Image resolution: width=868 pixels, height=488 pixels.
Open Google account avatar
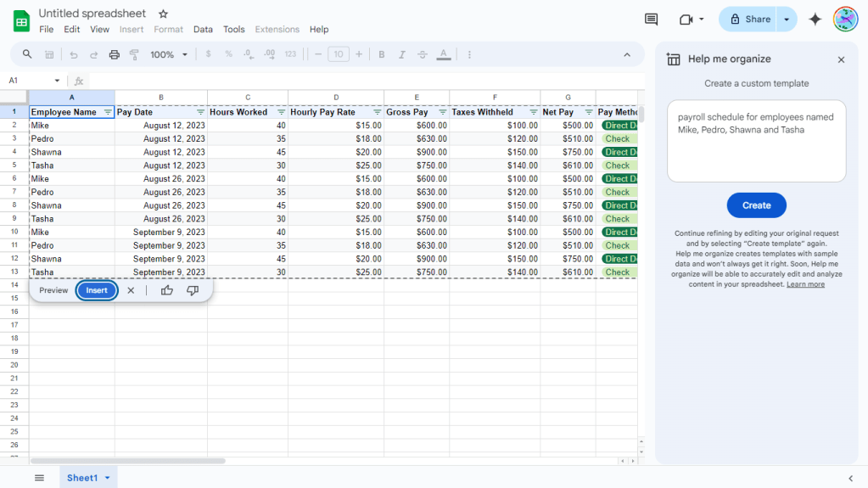pyautogui.click(x=845, y=20)
